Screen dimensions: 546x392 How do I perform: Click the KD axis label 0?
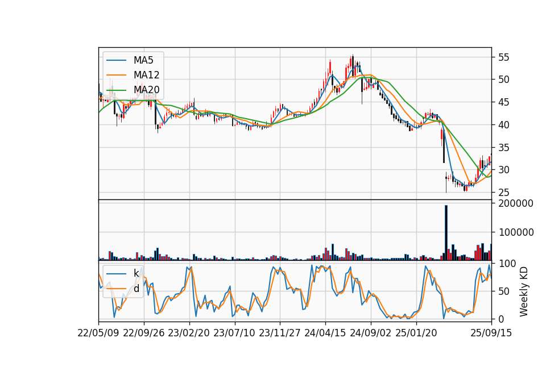click(500, 319)
